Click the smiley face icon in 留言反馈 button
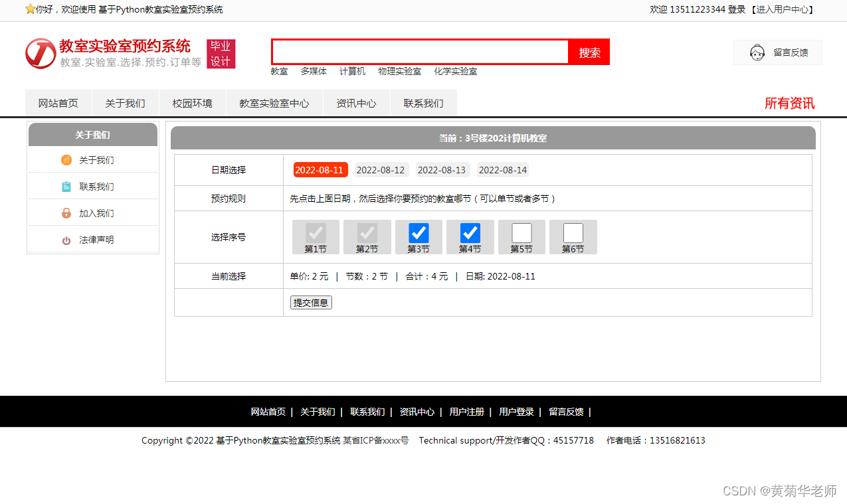 (x=757, y=52)
